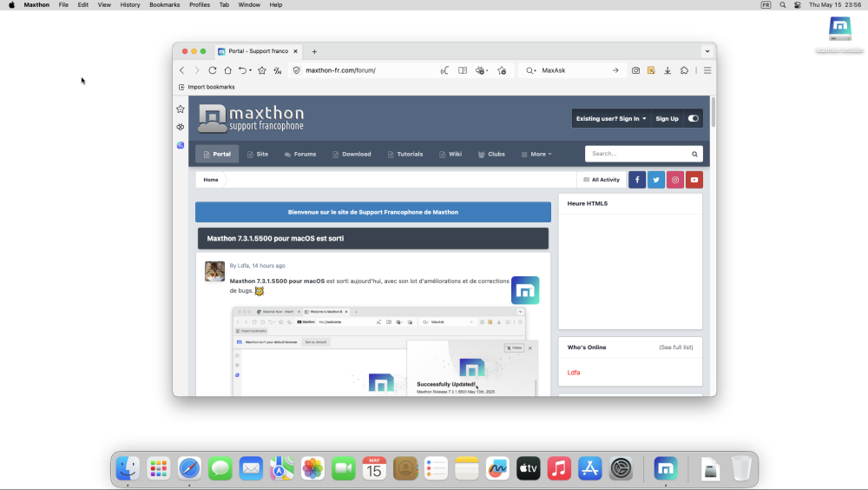
Task: Open the Maxnote notes icon in toolbar
Action: [651, 70]
